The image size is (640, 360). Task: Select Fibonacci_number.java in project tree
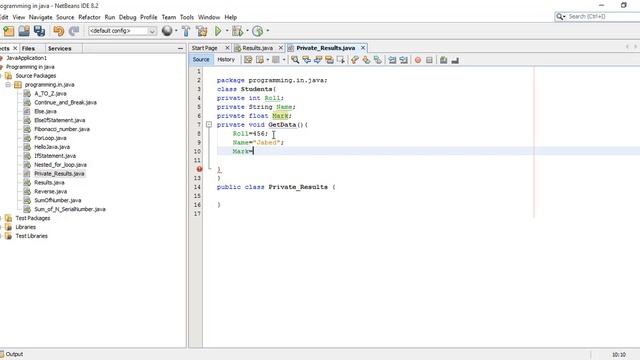pos(62,129)
